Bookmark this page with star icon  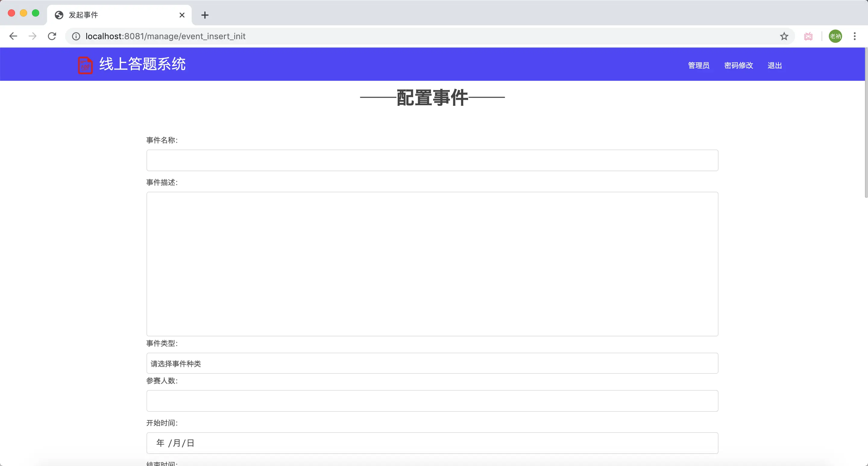(x=784, y=36)
